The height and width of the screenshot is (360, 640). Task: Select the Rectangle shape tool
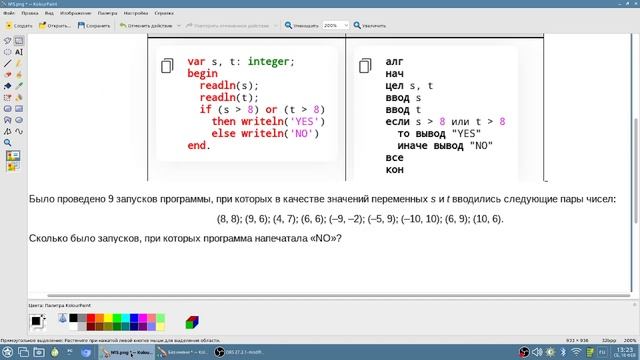[19, 109]
